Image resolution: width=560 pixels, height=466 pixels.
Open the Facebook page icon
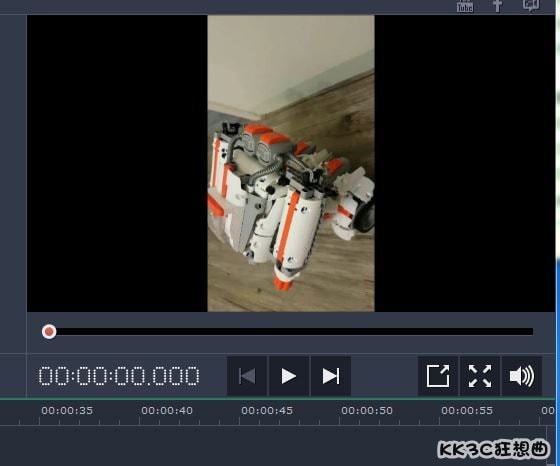(497, 6)
